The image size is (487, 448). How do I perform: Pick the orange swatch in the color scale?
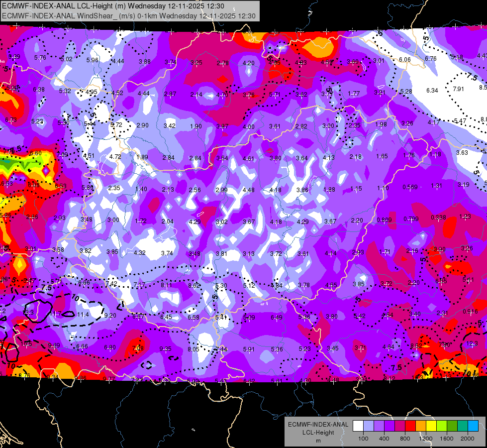421,426
